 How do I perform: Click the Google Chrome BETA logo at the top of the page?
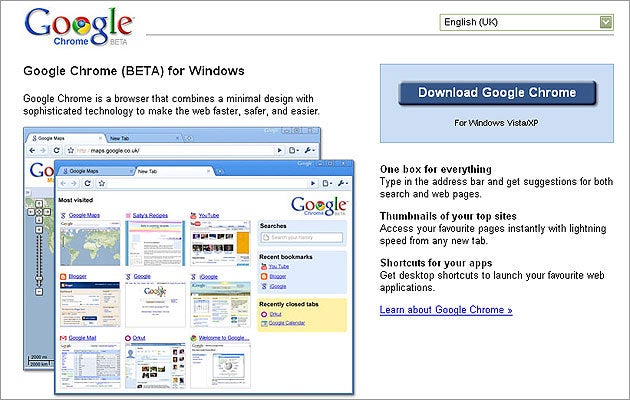pos(80,26)
